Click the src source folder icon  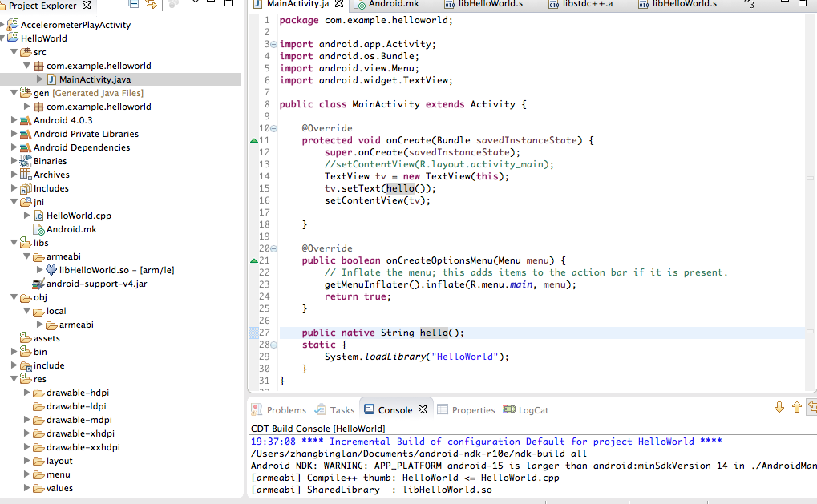[x=26, y=51]
